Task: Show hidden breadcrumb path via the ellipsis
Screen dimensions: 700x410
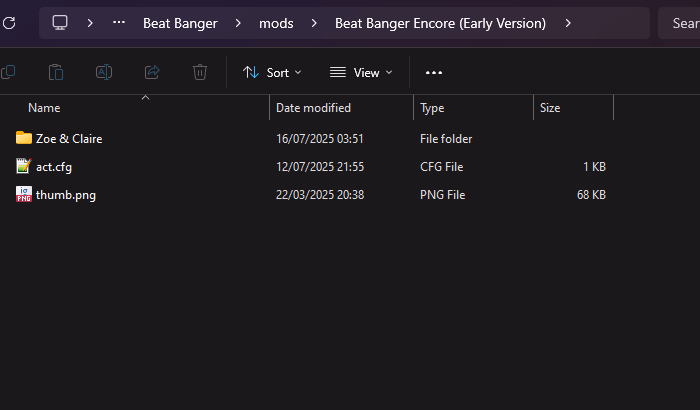Action: pos(119,23)
